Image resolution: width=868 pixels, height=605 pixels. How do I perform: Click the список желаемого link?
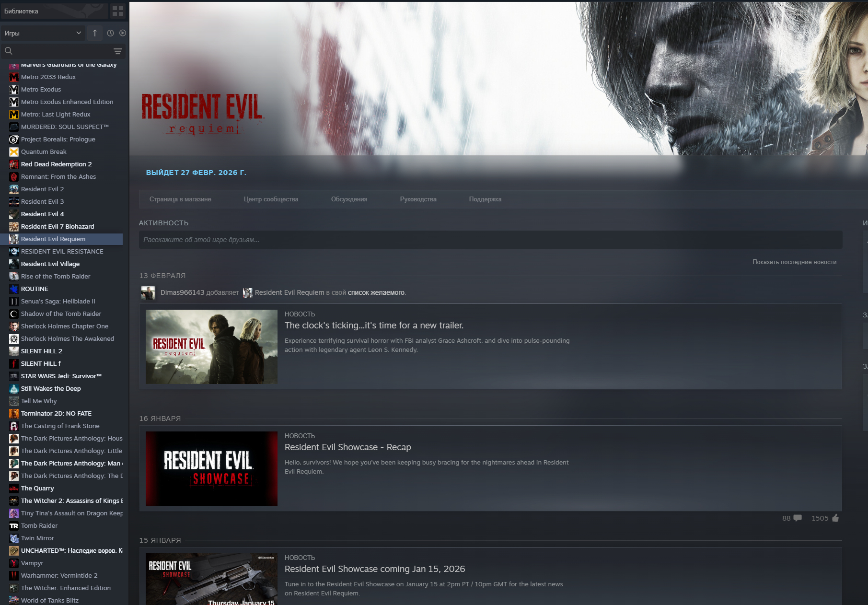tap(376, 292)
